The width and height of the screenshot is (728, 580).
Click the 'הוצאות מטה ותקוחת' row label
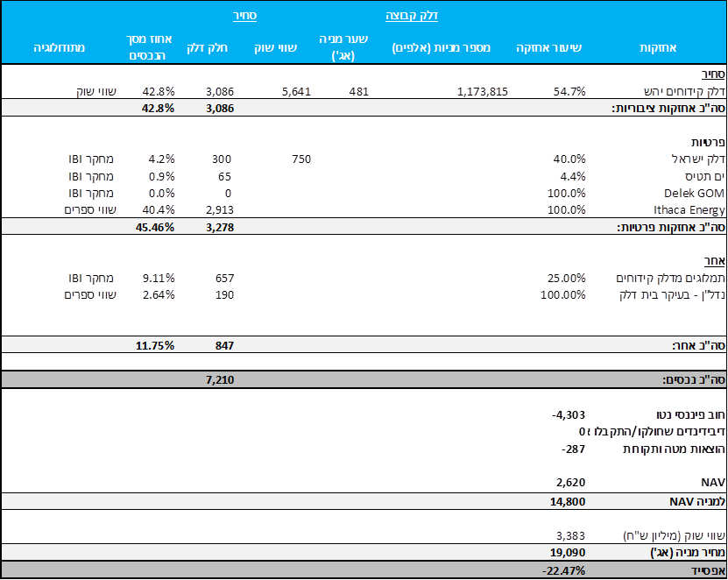point(674,449)
